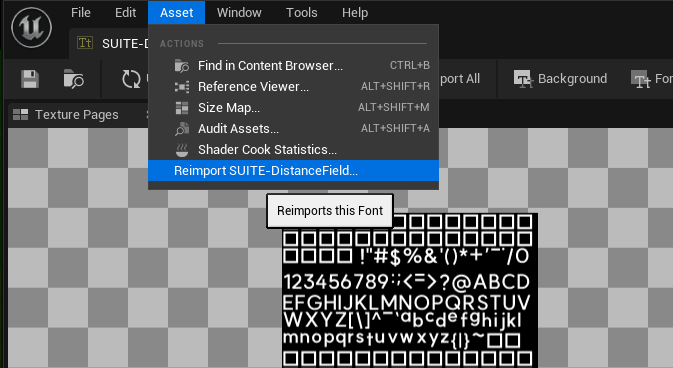Click the Texture Pages grid icon

tap(21, 115)
